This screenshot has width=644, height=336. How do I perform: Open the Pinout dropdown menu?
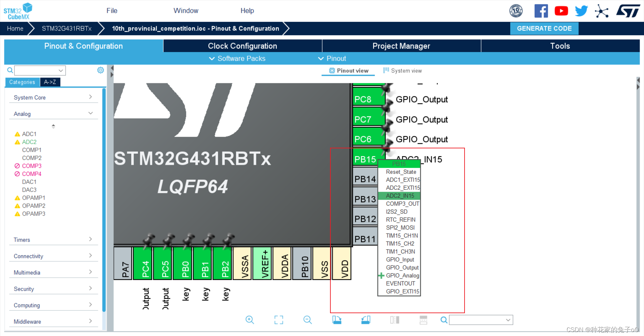(332, 58)
